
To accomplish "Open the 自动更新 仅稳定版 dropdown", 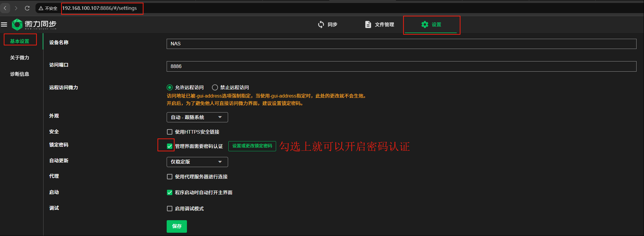I will [x=197, y=162].
